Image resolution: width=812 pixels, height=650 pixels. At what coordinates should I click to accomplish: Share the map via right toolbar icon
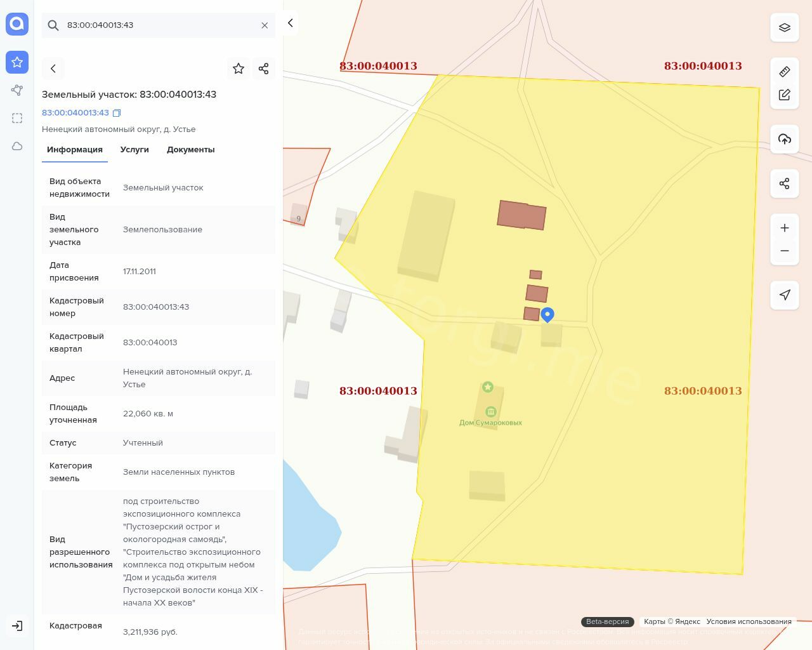[x=784, y=184]
